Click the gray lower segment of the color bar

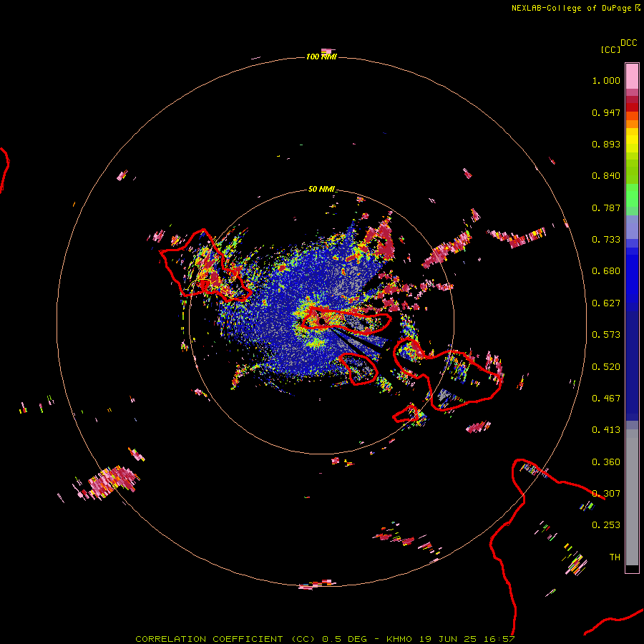(x=632, y=497)
